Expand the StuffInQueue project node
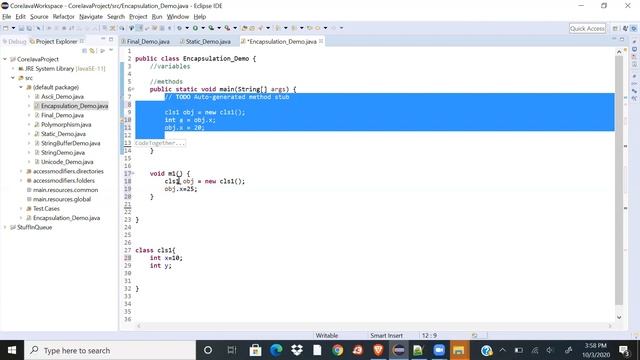The image size is (640, 360). pyautogui.click(x=5, y=227)
